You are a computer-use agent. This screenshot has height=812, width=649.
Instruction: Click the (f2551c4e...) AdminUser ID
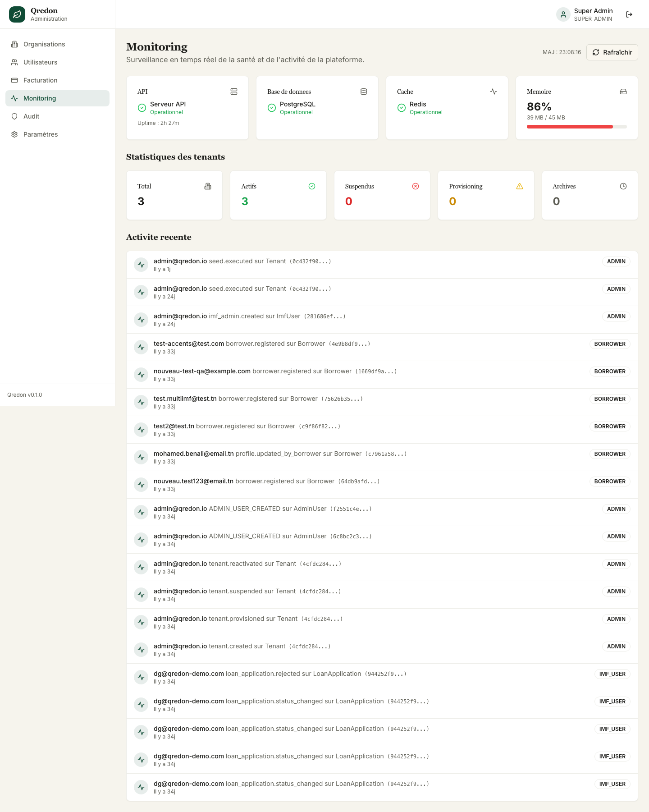351,509
